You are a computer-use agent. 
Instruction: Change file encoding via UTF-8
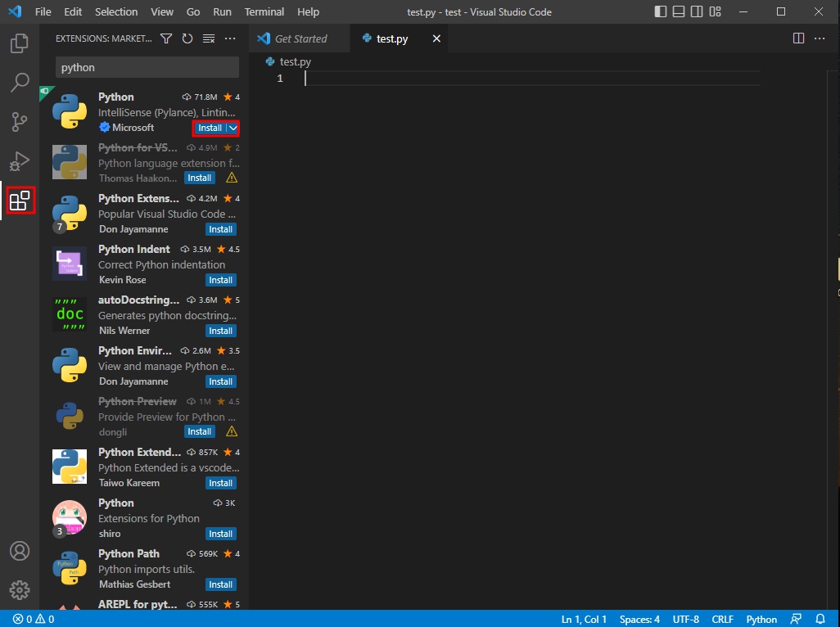686,620
